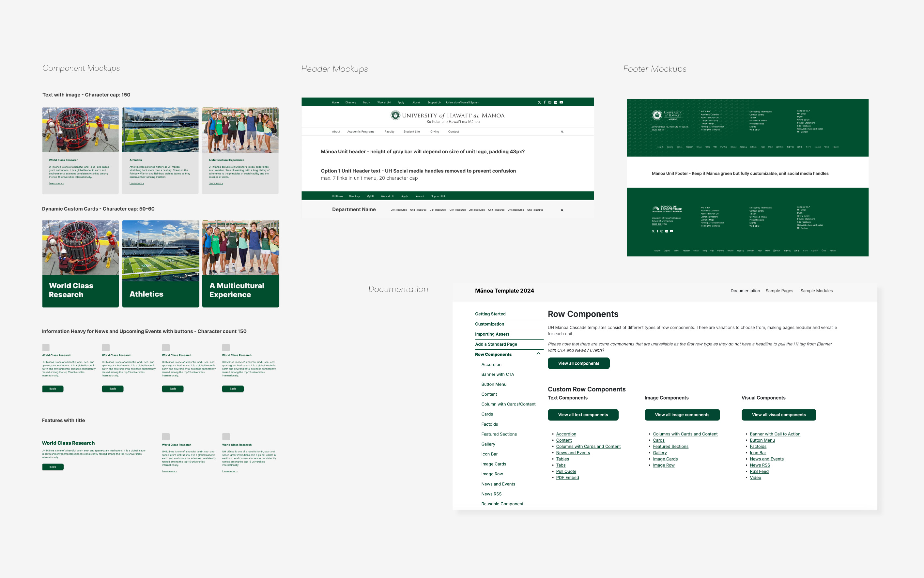
Task: Click the Facebook icon in top header bar
Action: (x=545, y=102)
